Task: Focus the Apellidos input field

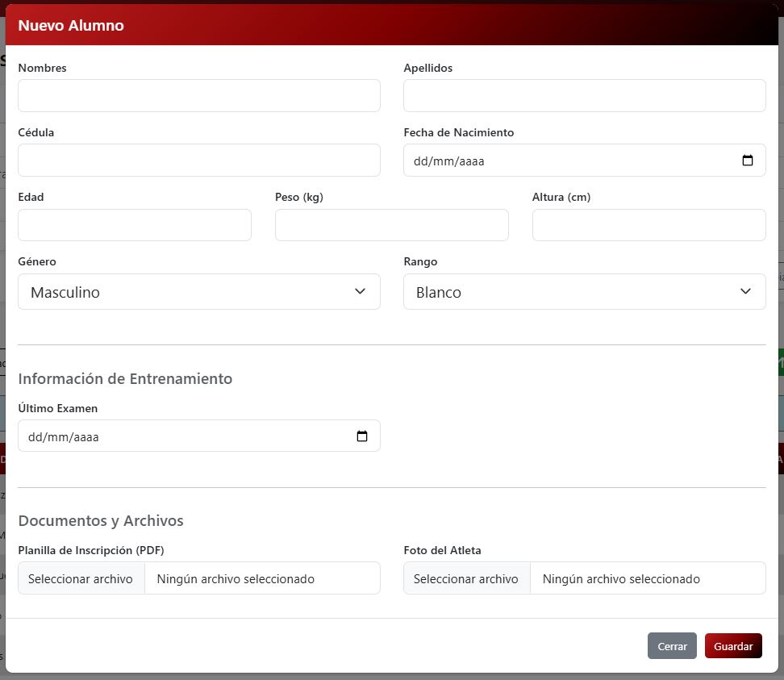Action: pos(584,96)
